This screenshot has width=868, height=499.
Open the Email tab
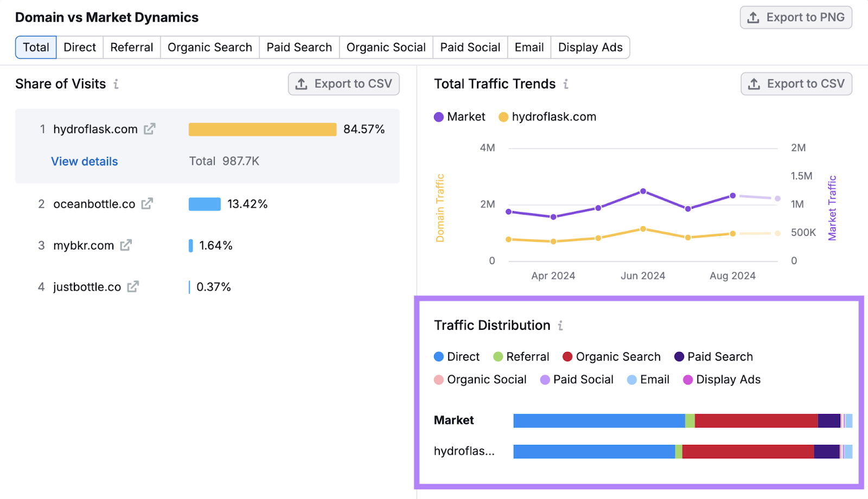pos(529,47)
